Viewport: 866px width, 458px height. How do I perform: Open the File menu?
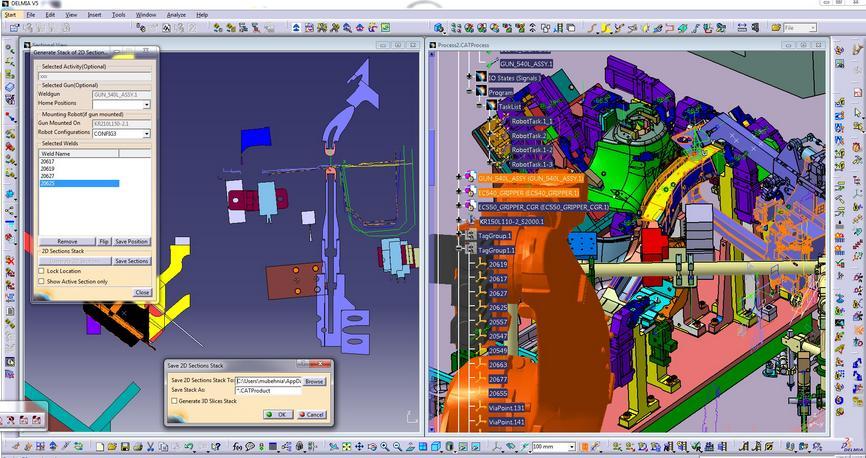[x=31, y=15]
